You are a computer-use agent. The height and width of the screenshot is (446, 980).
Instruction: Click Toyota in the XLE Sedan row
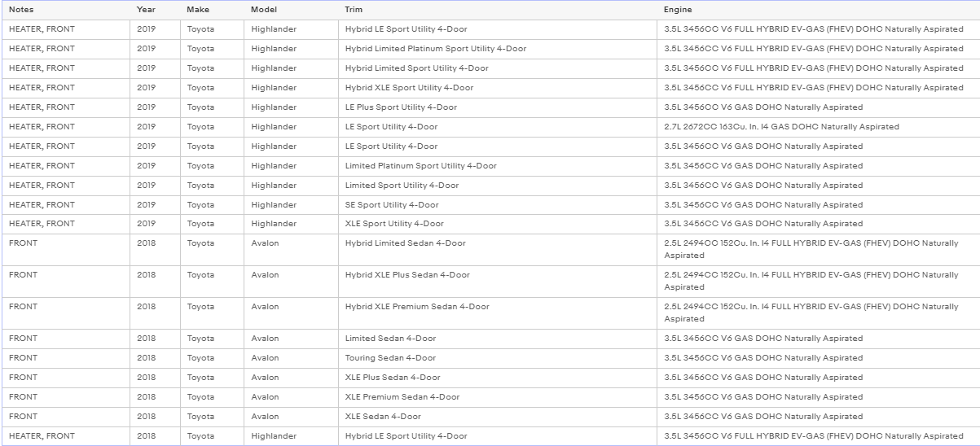click(x=200, y=417)
